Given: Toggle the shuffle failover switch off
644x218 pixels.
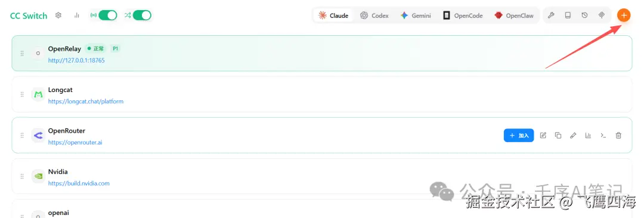Looking at the screenshot, I should [142, 16].
